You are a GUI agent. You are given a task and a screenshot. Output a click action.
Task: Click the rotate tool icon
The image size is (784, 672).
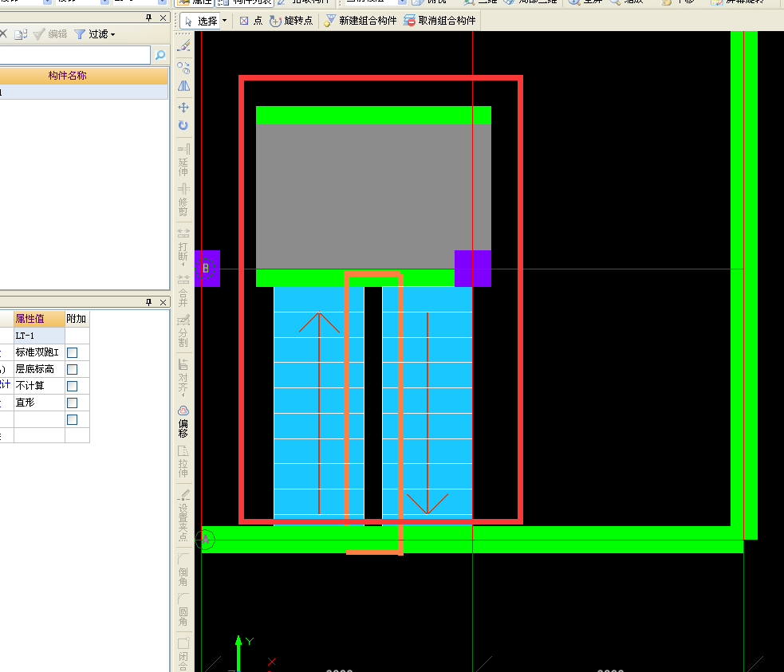(183, 125)
